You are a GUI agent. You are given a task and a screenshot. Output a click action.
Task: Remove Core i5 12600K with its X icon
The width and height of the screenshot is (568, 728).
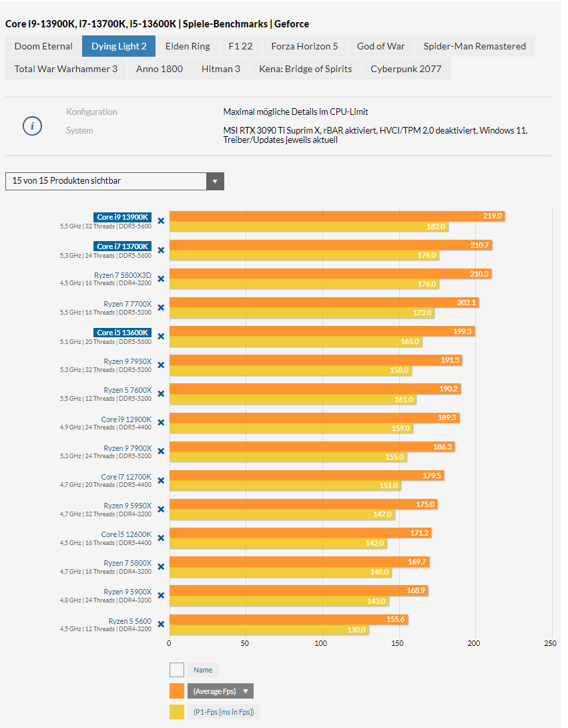click(x=161, y=538)
